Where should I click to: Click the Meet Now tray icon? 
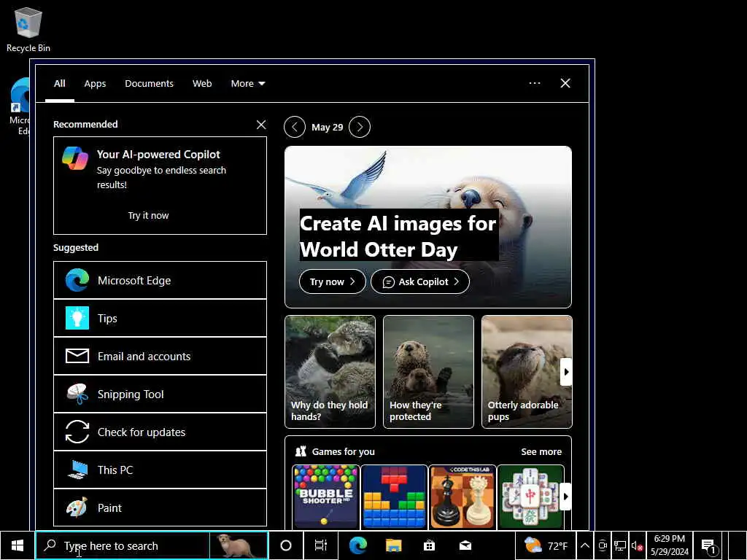click(x=603, y=545)
